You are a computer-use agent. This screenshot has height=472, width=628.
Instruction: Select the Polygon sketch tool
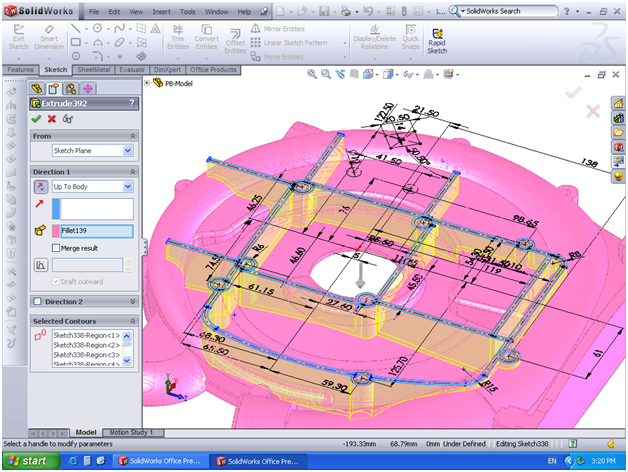[76, 56]
